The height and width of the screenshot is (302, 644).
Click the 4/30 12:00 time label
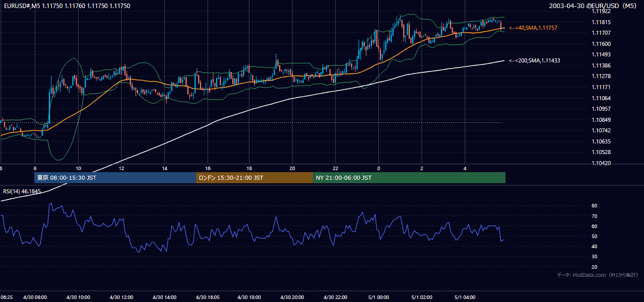pyautogui.click(x=121, y=297)
